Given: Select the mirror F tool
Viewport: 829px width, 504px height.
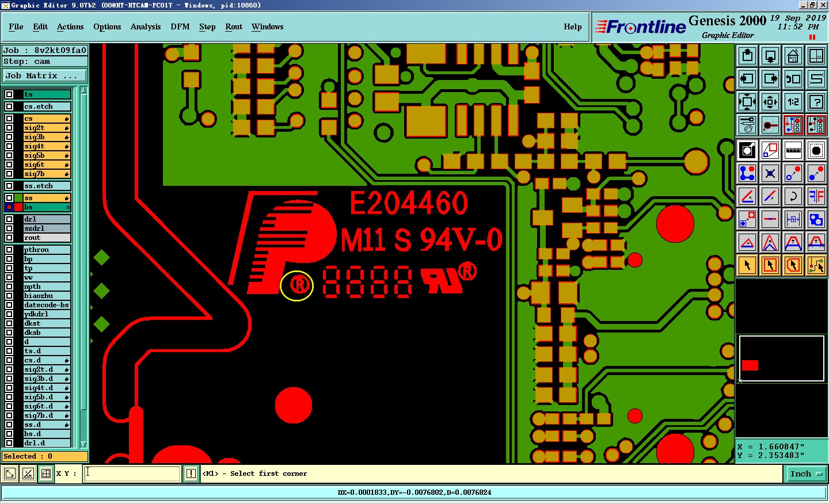Looking at the screenshot, I should 816,196.
